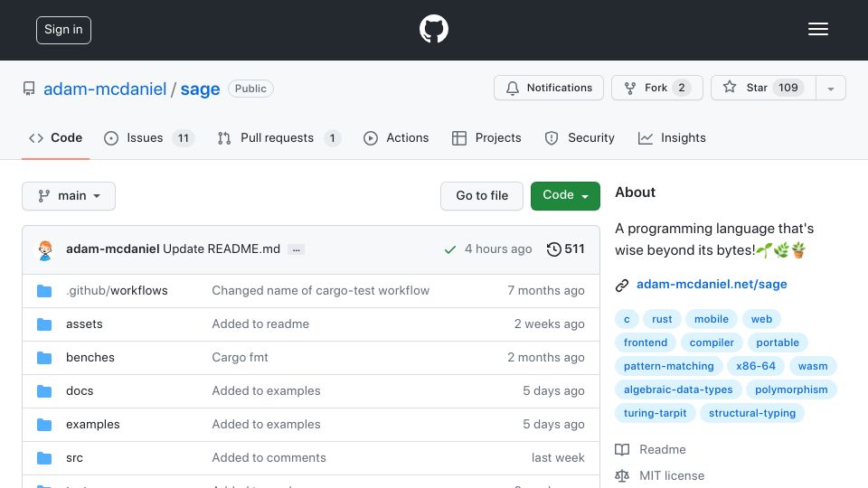Select the 'frontend' topic tag
868x488 pixels.
tap(646, 343)
